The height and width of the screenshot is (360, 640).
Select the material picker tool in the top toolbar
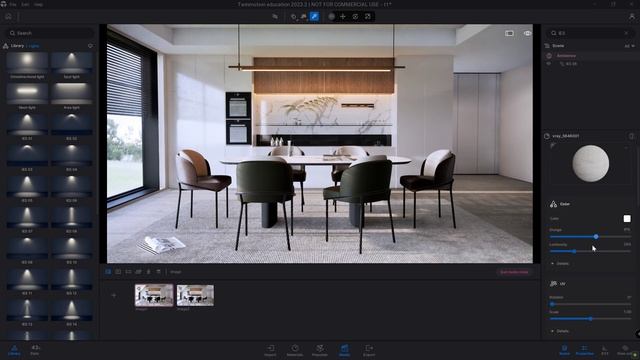coord(314,17)
